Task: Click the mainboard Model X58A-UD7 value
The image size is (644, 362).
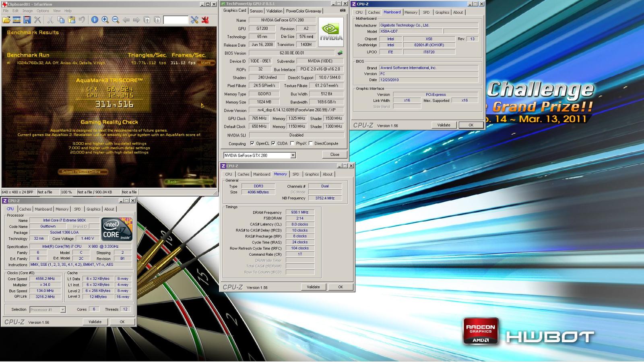Action: 411,31
